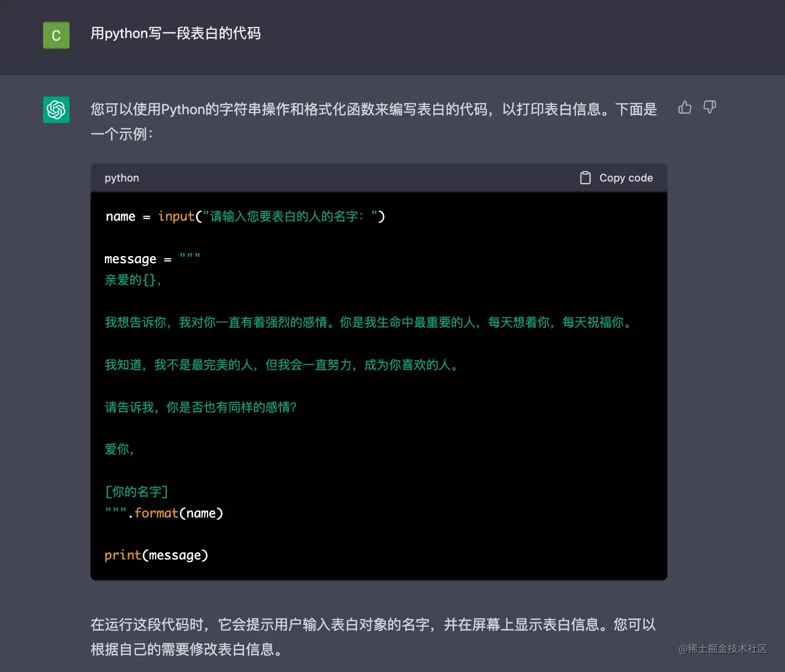Screen dimensions: 785x672
Task: Click the line [你的名字]
Action: [x=136, y=492]
